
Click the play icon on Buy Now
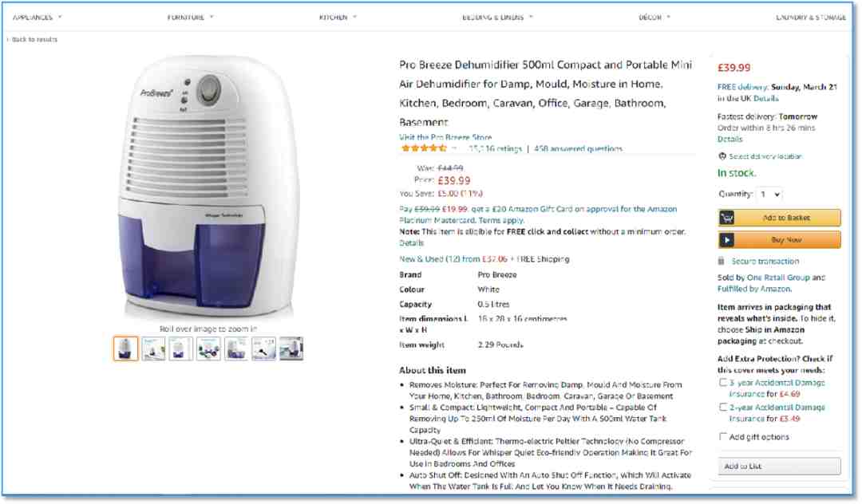pyautogui.click(x=727, y=240)
